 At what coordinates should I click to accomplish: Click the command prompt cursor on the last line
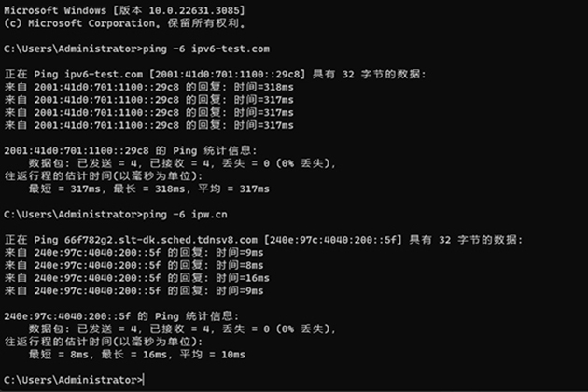[x=144, y=380]
